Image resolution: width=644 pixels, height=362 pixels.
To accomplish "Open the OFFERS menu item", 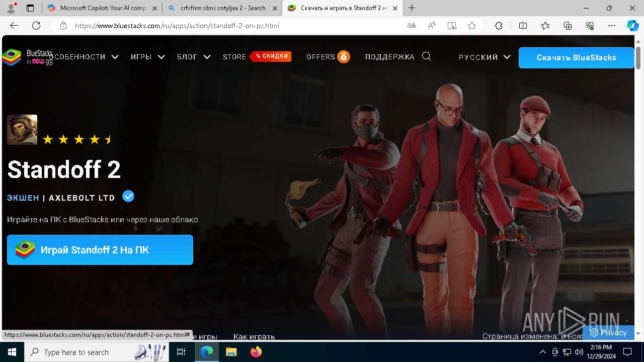I will (x=328, y=57).
